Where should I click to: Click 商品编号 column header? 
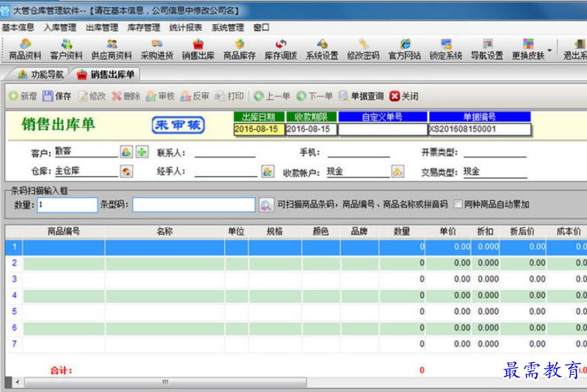pos(63,231)
